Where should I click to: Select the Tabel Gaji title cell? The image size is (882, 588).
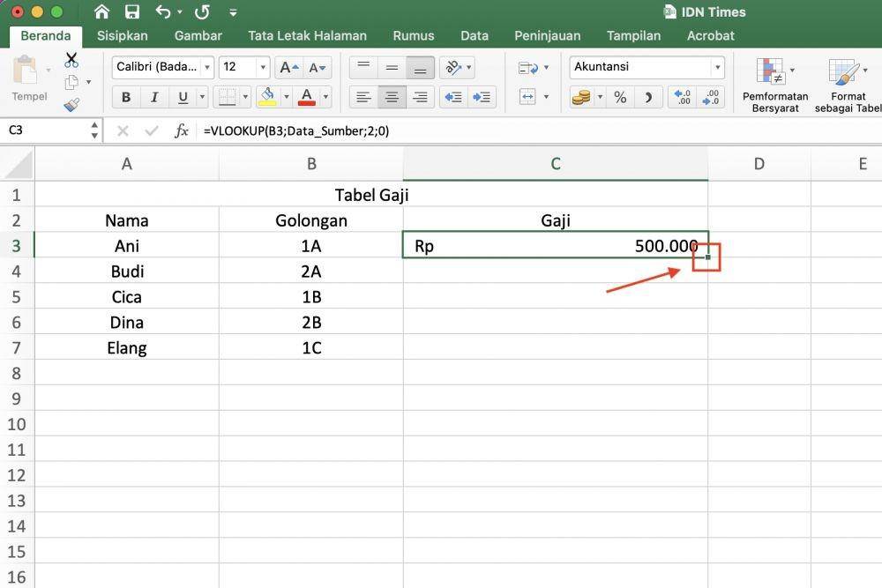coord(371,195)
